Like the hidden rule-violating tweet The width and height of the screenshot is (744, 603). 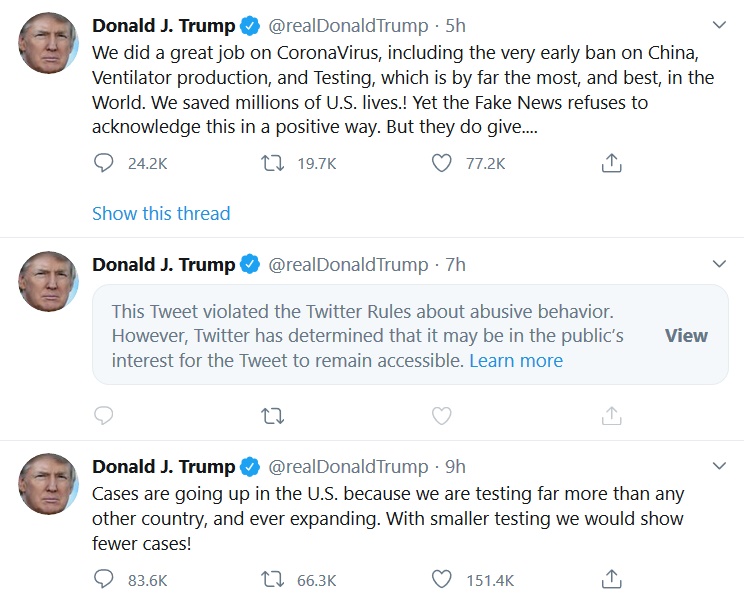point(442,415)
